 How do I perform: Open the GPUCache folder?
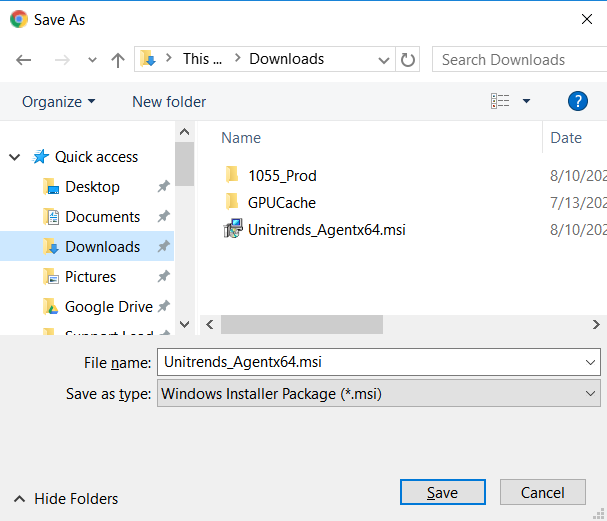point(281,203)
